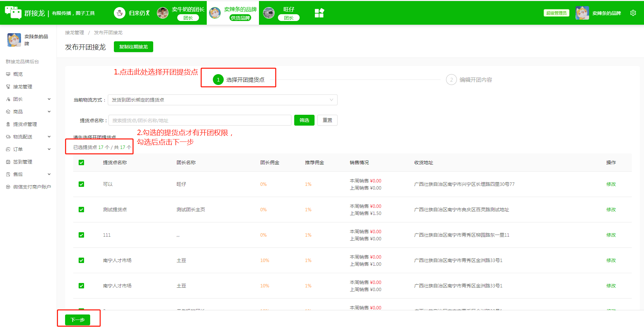Uncheck the 可以 pickup point row
644x327 pixels.
81,184
